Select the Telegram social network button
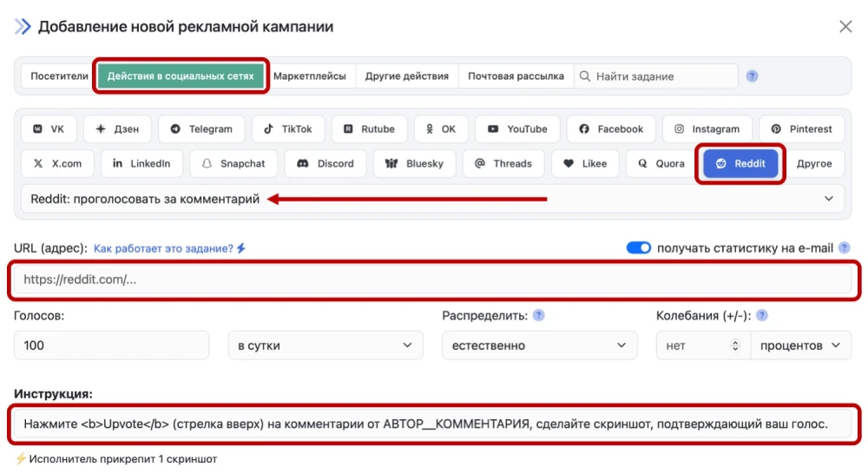 click(201, 129)
